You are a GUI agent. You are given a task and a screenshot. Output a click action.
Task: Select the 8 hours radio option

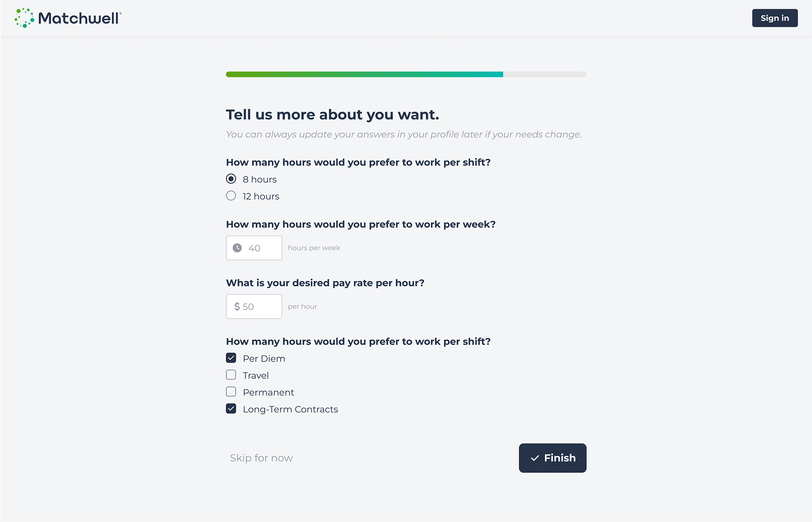click(x=231, y=179)
